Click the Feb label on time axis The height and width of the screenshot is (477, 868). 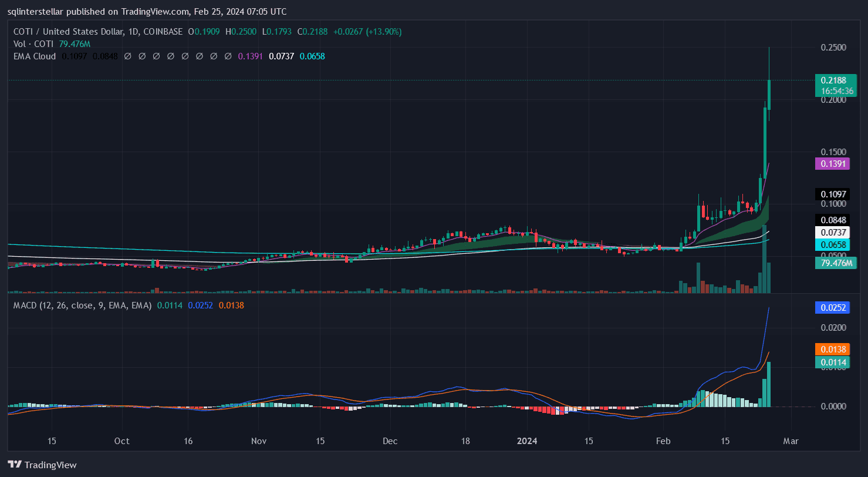point(663,441)
